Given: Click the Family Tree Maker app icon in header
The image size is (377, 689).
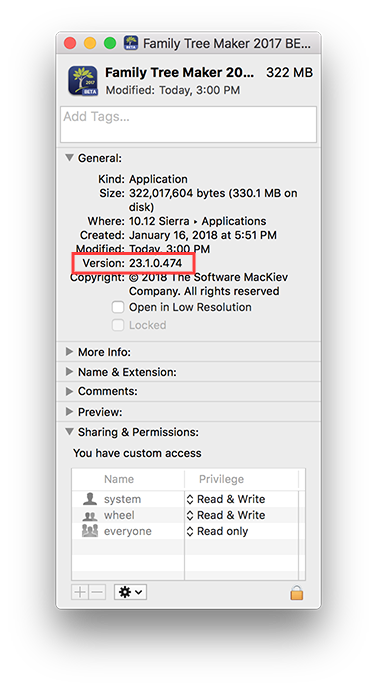Looking at the screenshot, I should click(x=83, y=80).
